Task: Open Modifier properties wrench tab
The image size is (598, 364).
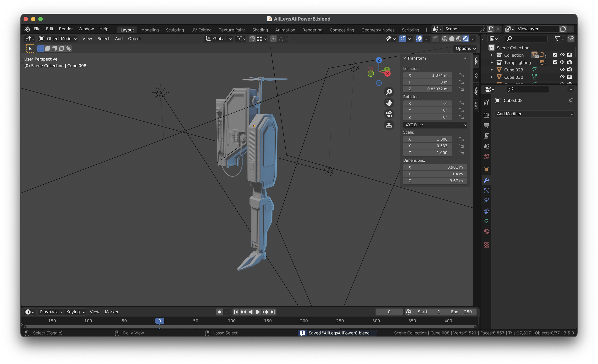Action: (486, 180)
